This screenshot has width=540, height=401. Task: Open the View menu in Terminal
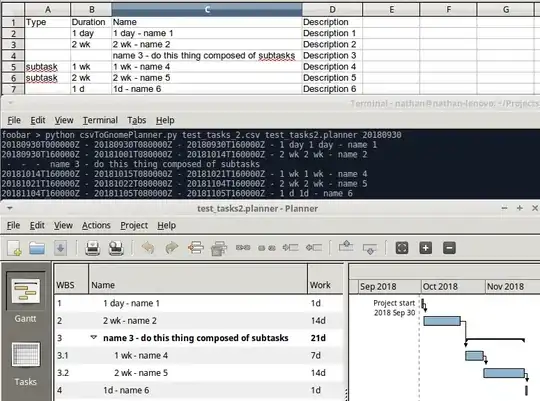64,120
